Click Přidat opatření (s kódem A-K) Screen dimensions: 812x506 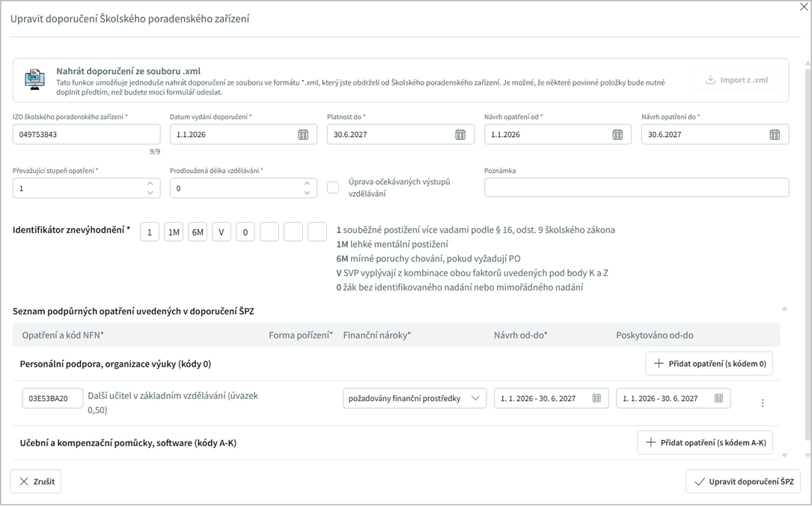click(x=704, y=442)
